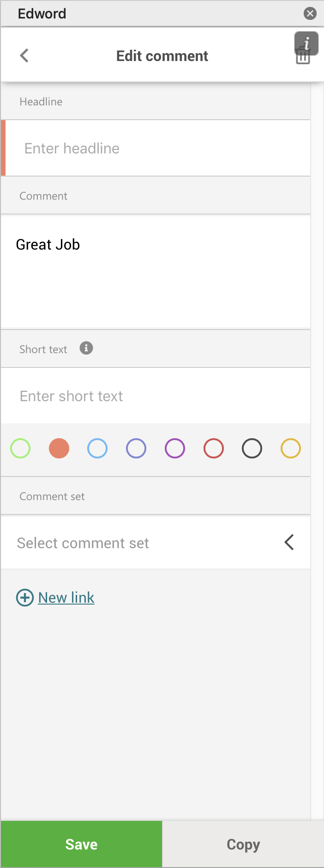Click the plus icon beside New link
Image resolution: width=324 pixels, height=868 pixels.
click(x=25, y=597)
